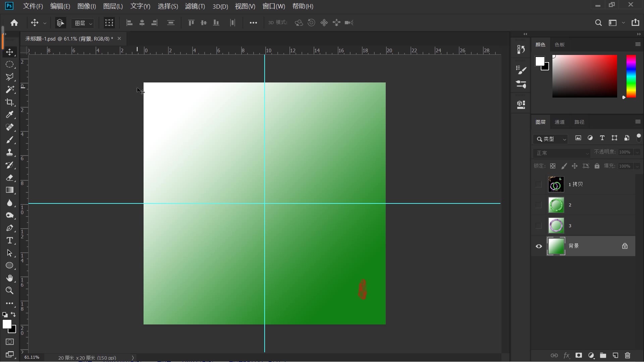Open the 图层 auto-select dropdown
Screen dimensions: 644x362
[83, 23]
